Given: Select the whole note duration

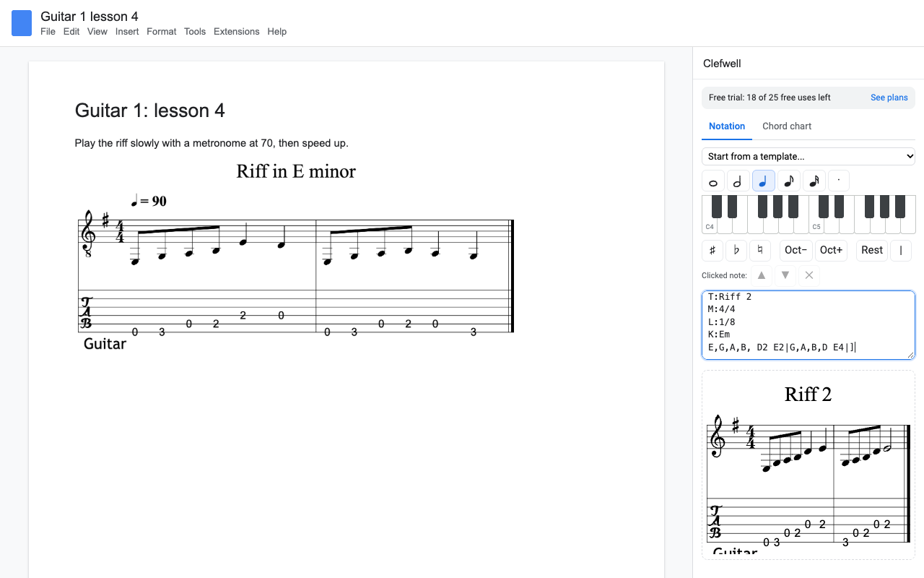Looking at the screenshot, I should click(712, 181).
